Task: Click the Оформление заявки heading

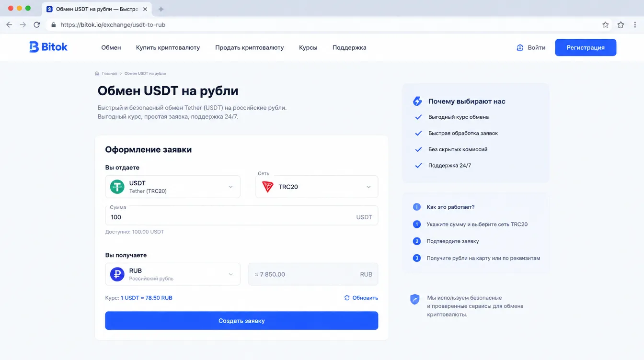Action: (149, 149)
